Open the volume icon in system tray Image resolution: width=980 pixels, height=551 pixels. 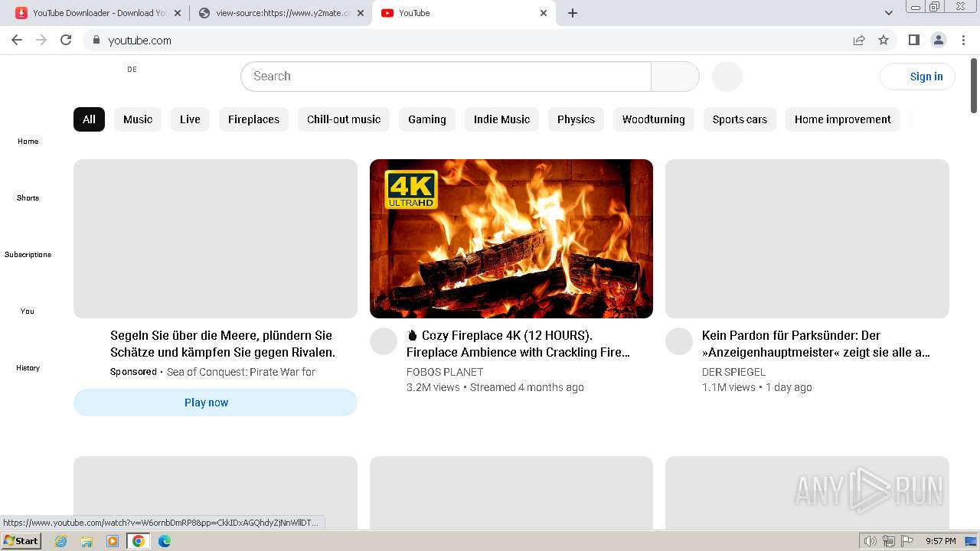coord(870,541)
